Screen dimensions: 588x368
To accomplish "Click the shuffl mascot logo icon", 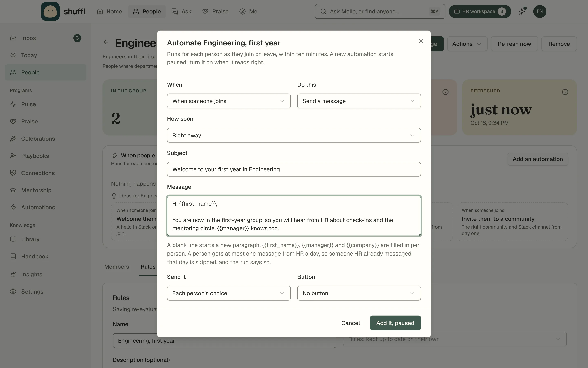I will 50,11.
